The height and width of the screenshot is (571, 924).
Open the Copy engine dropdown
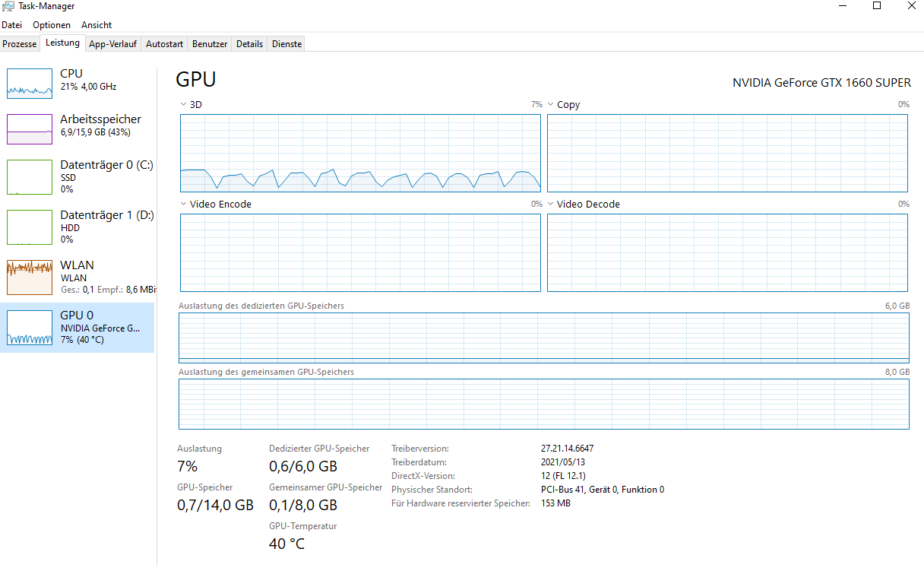551,104
